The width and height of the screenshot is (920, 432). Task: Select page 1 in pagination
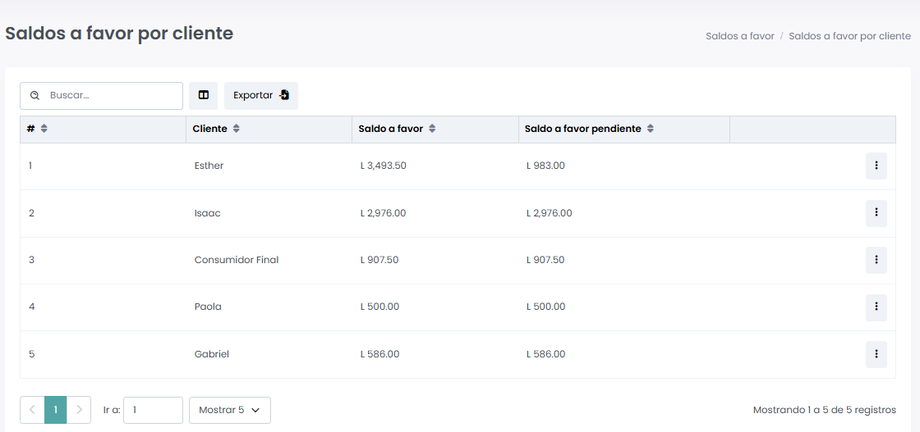(56, 410)
